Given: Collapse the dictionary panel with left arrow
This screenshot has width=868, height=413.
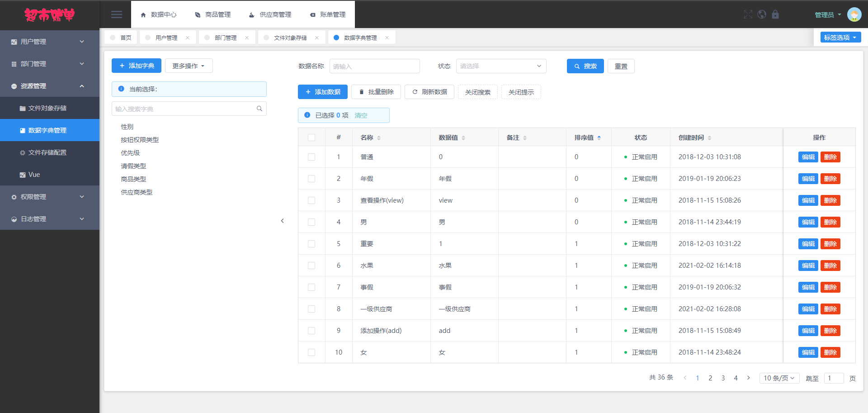Looking at the screenshot, I should point(283,221).
